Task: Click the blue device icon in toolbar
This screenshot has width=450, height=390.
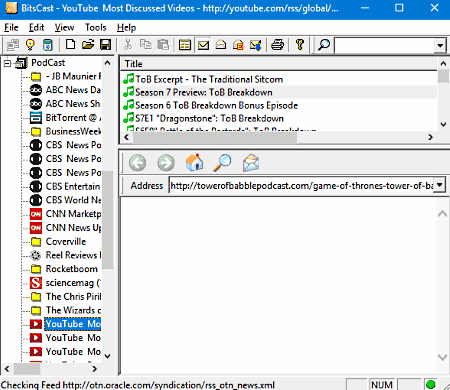Action: (48, 45)
